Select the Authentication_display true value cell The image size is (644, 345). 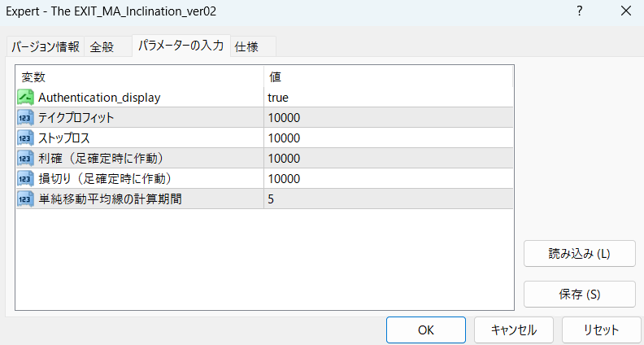(x=388, y=97)
